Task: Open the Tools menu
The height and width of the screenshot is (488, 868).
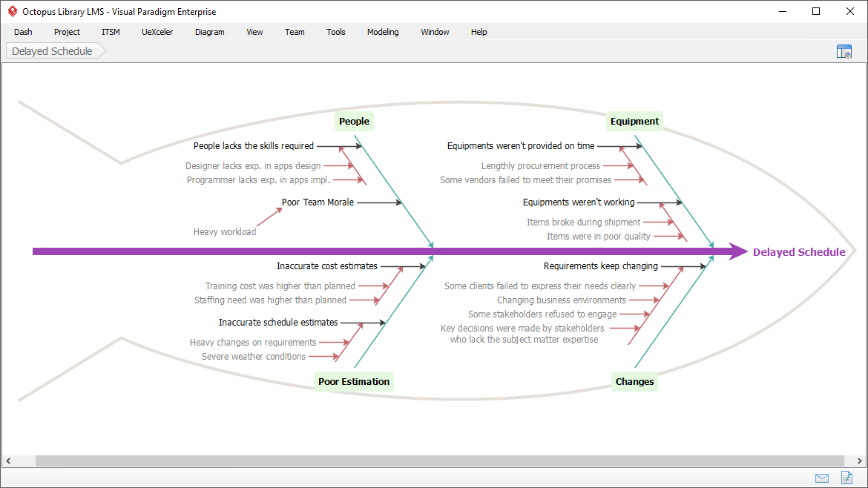Action: point(335,32)
